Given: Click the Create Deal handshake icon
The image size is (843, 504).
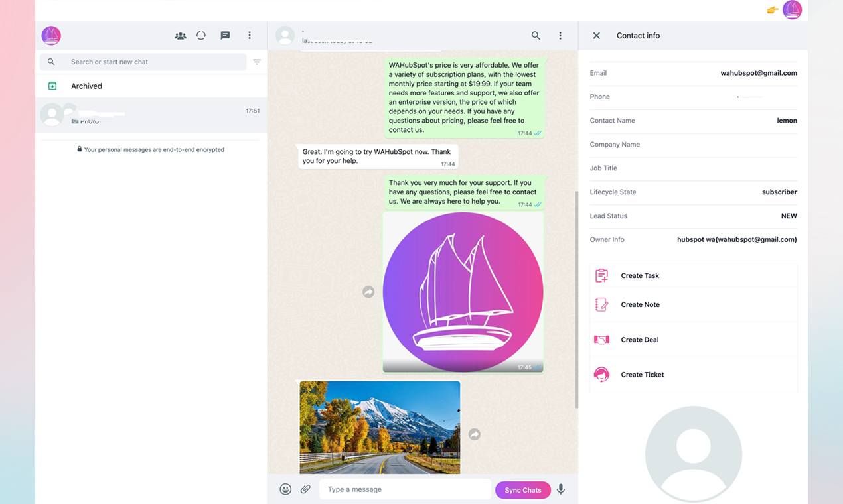Looking at the screenshot, I should [x=601, y=340].
